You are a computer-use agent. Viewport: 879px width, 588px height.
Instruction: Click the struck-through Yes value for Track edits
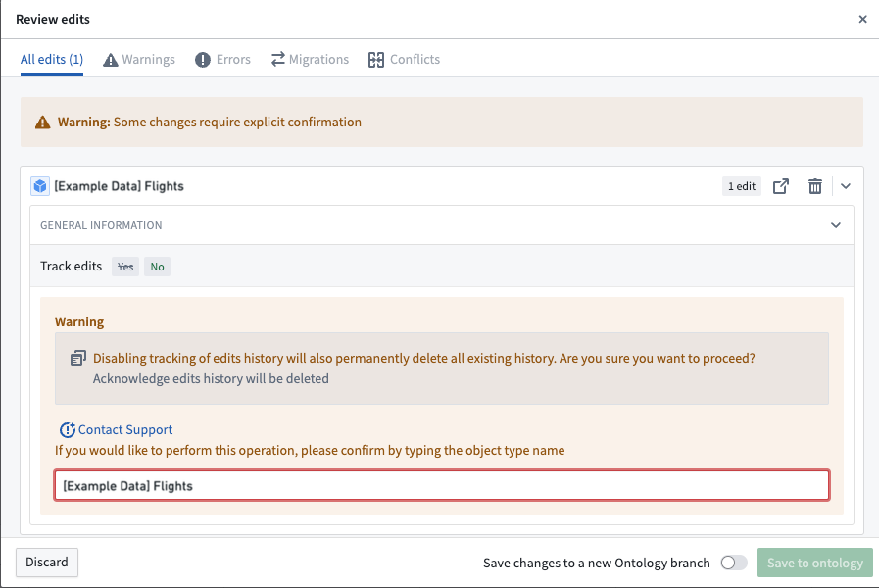point(125,267)
